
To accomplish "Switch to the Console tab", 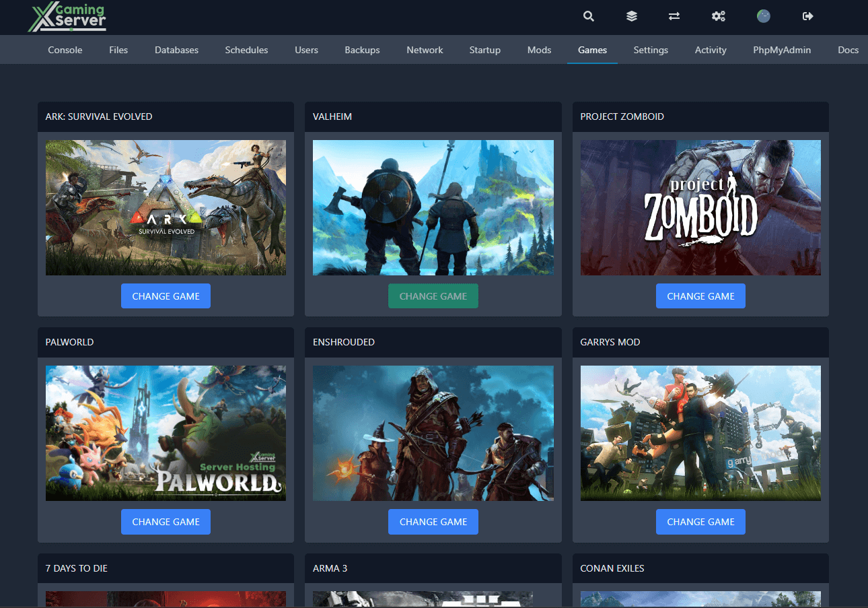I will pos(65,50).
